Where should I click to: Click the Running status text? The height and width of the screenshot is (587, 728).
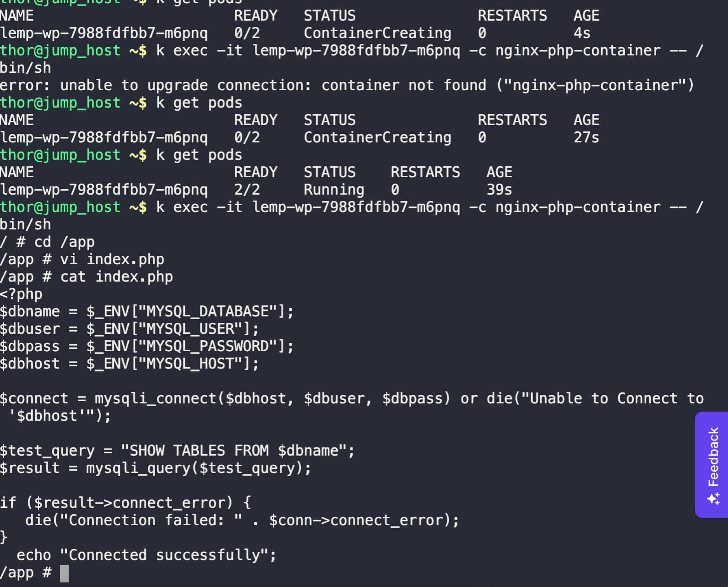[334, 190]
